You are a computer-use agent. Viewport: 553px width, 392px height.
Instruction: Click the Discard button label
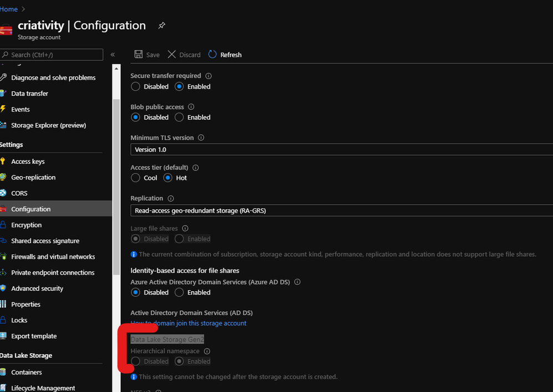tap(190, 55)
